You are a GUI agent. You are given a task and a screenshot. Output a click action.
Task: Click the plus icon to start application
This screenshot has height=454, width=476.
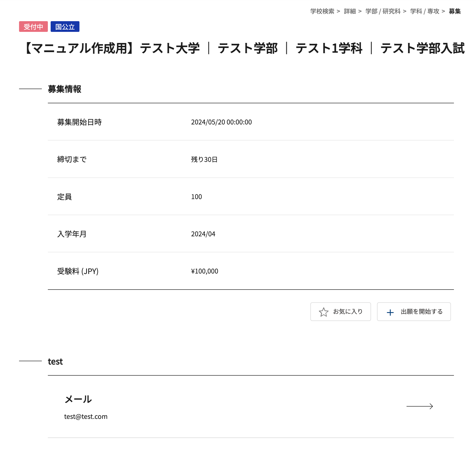(x=390, y=312)
